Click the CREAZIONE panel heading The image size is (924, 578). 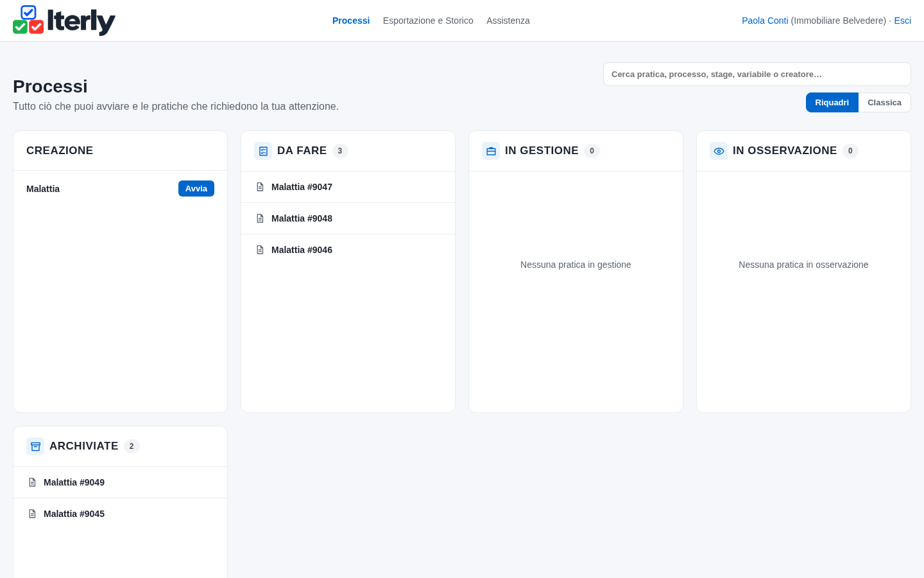coord(60,150)
